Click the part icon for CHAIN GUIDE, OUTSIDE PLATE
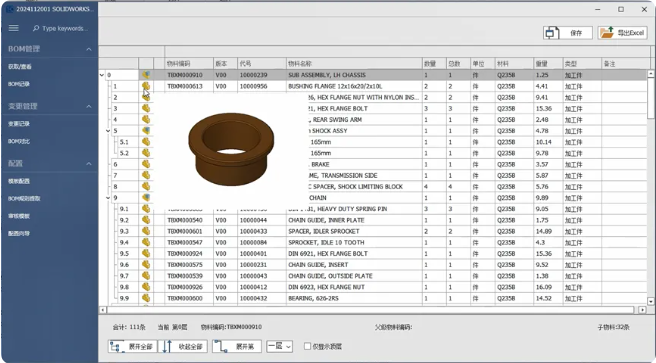This screenshot has width=656, height=363. click(146, 276)
